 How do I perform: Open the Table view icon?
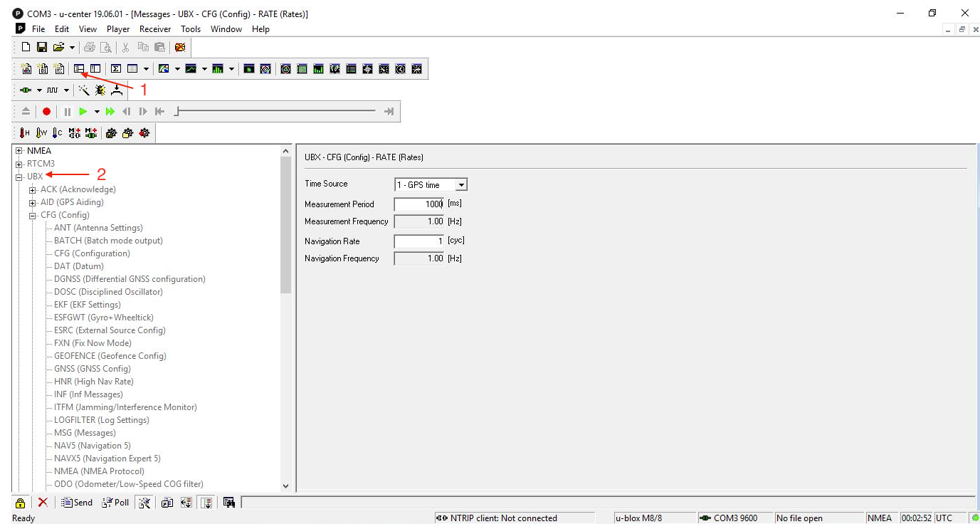pos(132,69)
